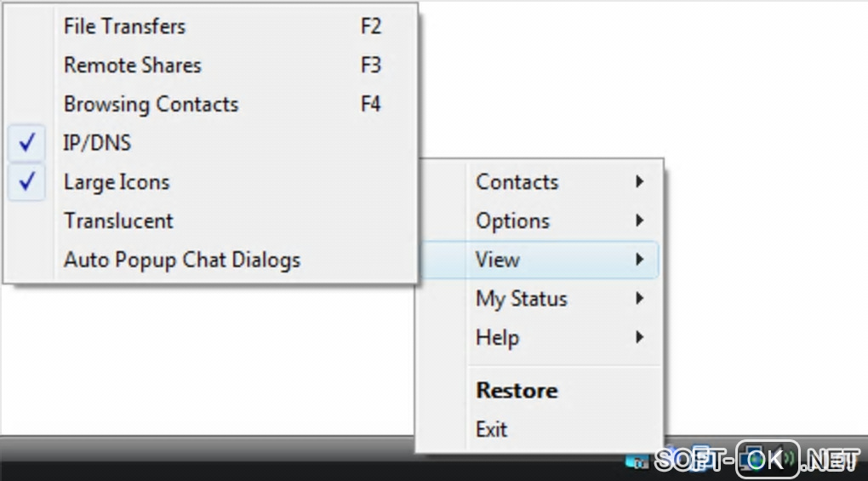
Task: Expand the Options submenu arrow
Action: (x=640, y=220)
